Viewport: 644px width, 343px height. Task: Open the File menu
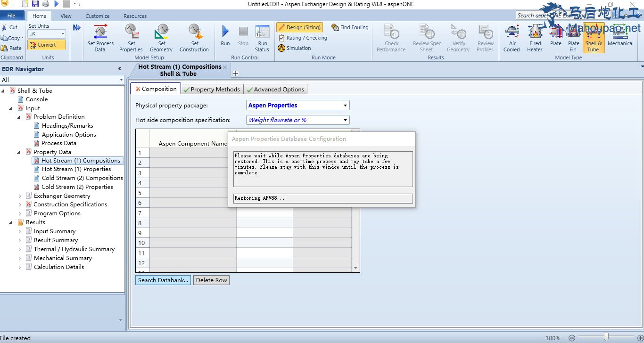point(11,16)
